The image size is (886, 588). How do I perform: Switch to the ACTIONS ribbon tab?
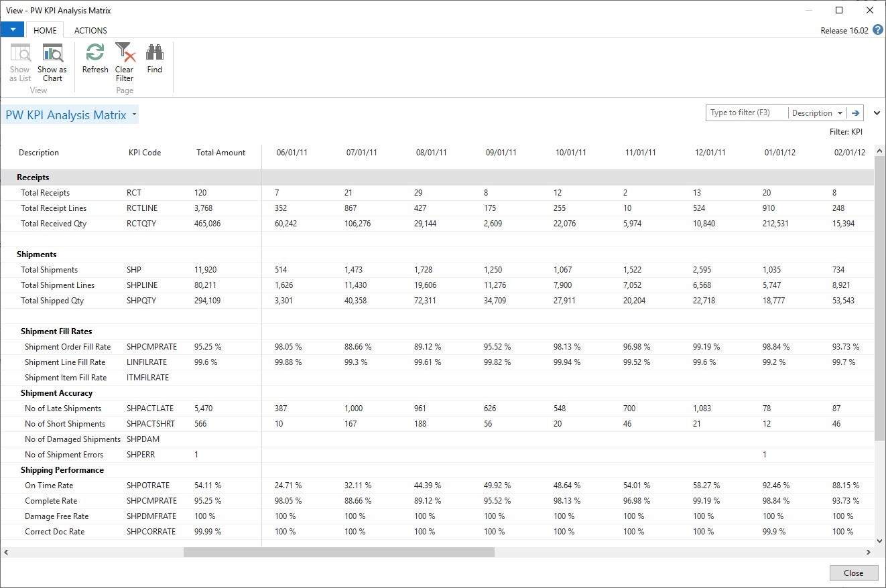(90, 30)
